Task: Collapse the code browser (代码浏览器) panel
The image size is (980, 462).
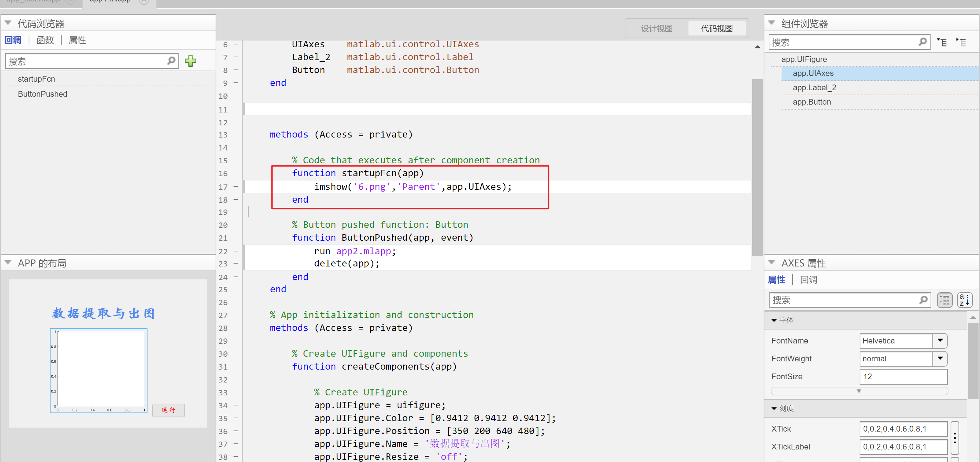Action: point(8,23)
